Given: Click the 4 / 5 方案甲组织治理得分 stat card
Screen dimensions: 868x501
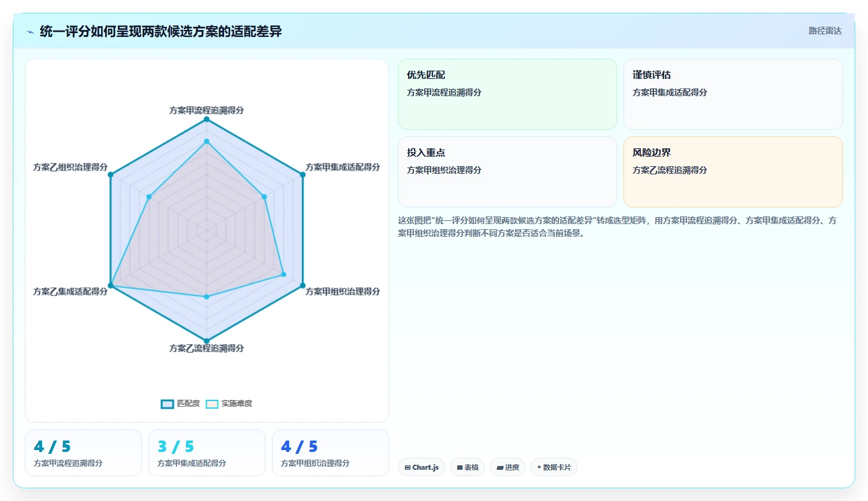Looking at the screenshot, I should [331, 453].
